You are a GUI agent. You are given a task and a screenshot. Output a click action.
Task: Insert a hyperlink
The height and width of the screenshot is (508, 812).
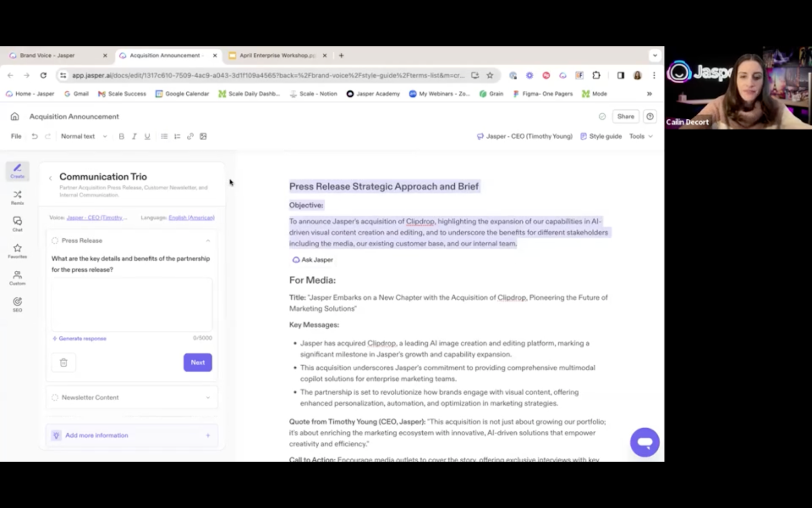point(190,136)
